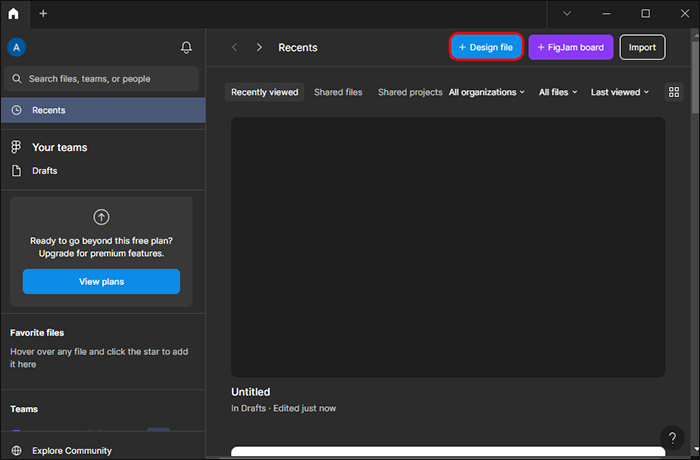This screenshot has width=700, height=460.
Task: Open a new tab with plus icon
Action: [43, 14]
